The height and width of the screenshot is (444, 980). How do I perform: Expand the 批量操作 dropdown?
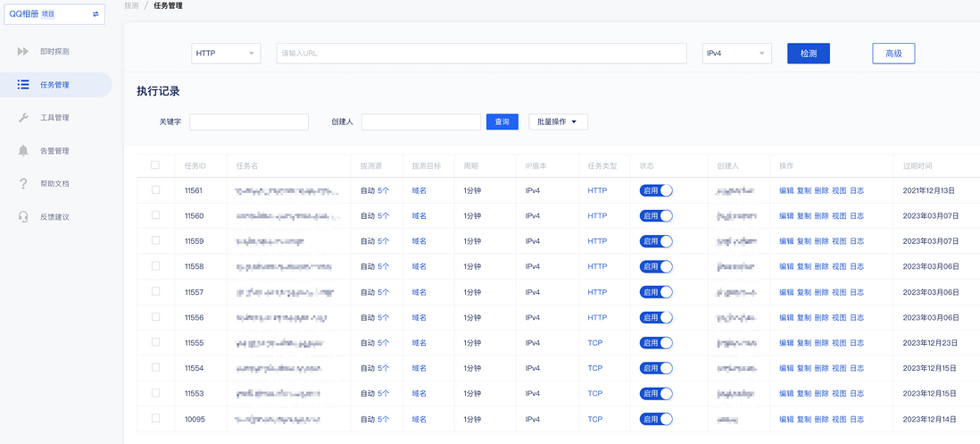pos(558,121)
